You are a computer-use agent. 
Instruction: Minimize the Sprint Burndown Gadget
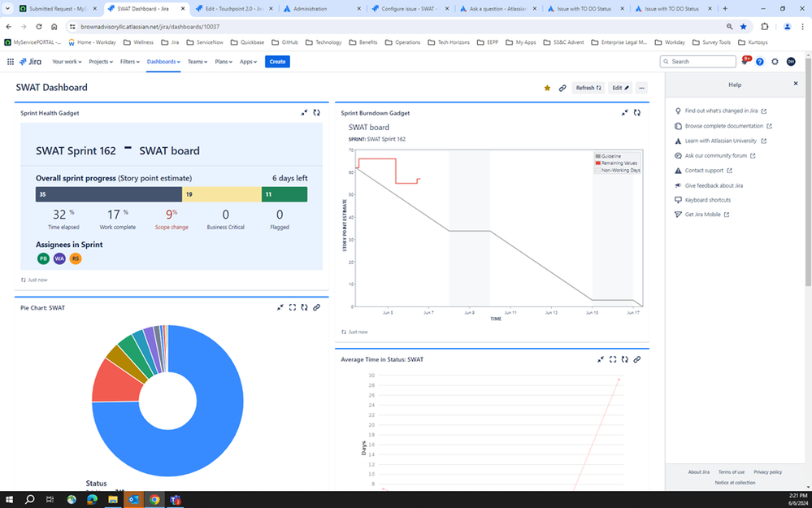[624, 113]
